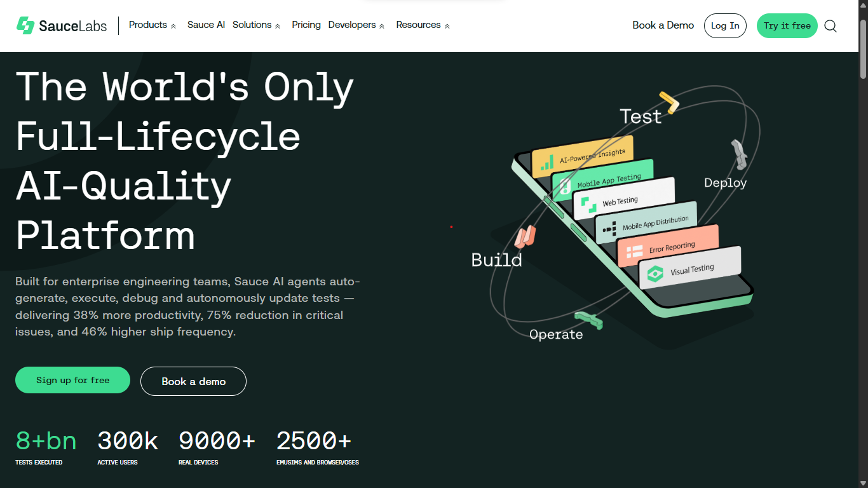Click the Operate label on the orbit
Screen dimensions: 868x488
(556, 334)
